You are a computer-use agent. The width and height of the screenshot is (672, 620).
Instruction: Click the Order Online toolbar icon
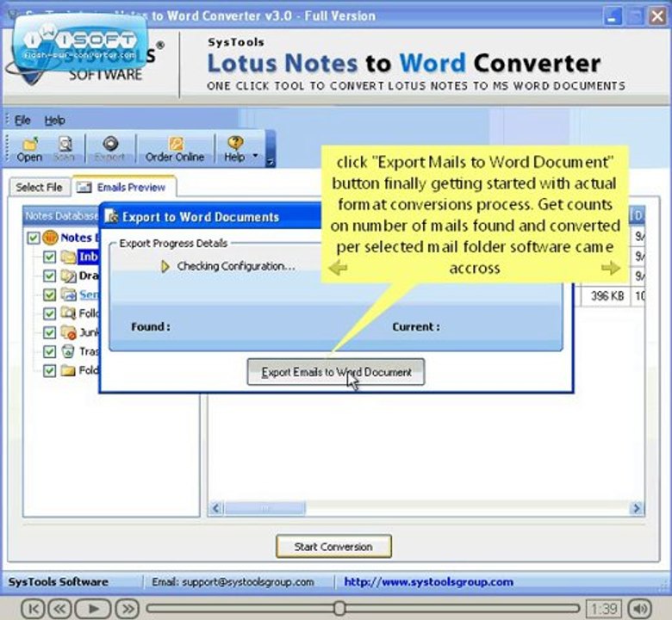175,144
